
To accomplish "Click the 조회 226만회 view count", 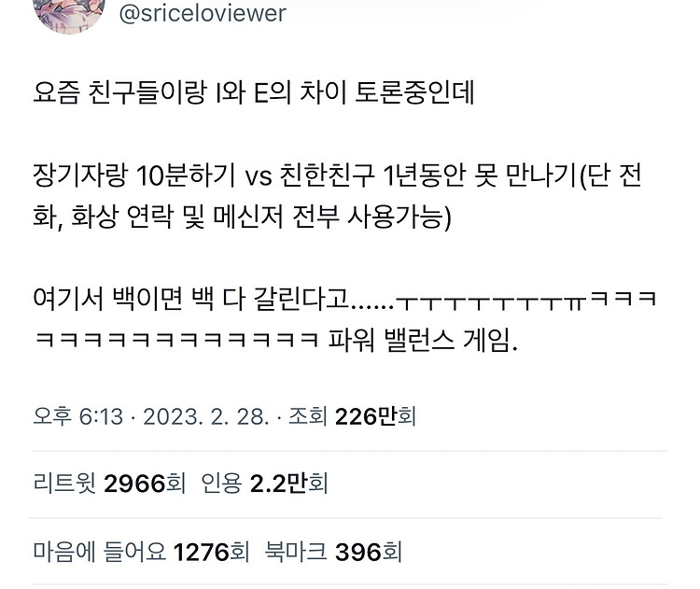I will [352, 416].
